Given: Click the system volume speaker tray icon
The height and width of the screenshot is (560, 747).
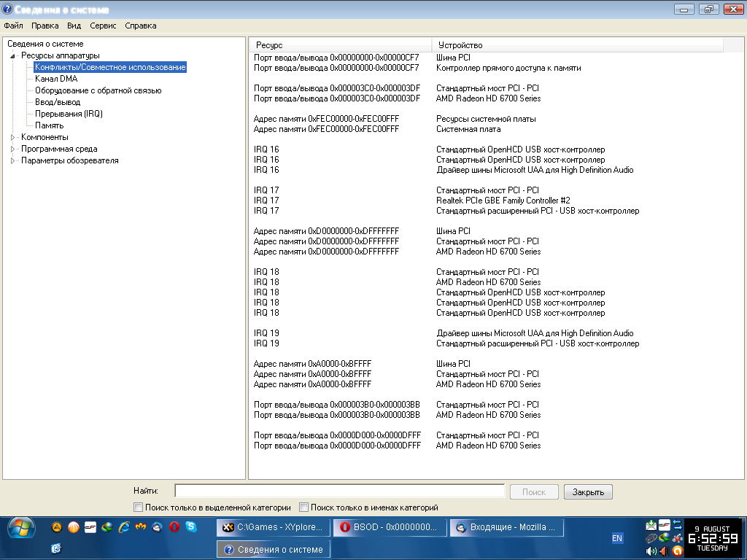Looking at the screenshot, I should point(651,551).
